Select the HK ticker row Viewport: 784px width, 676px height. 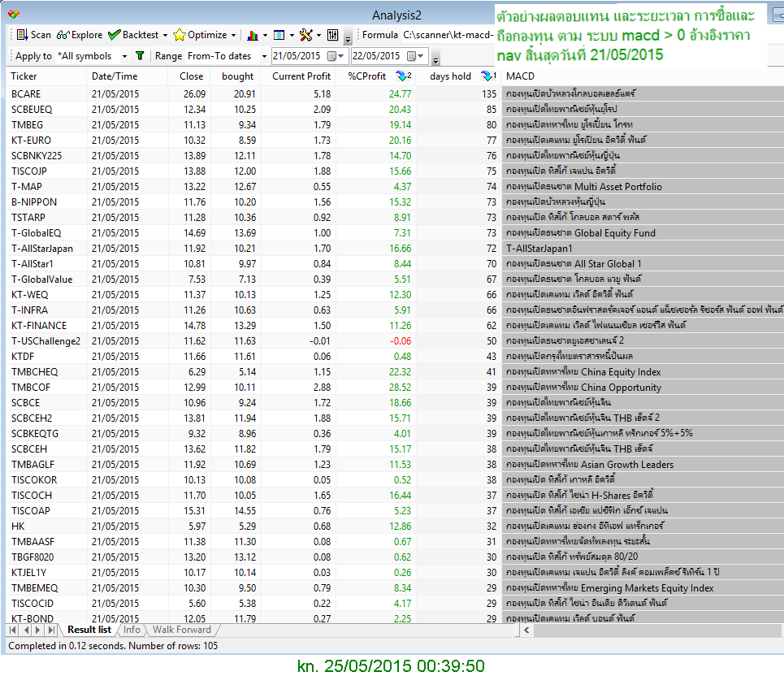(395, 526)
